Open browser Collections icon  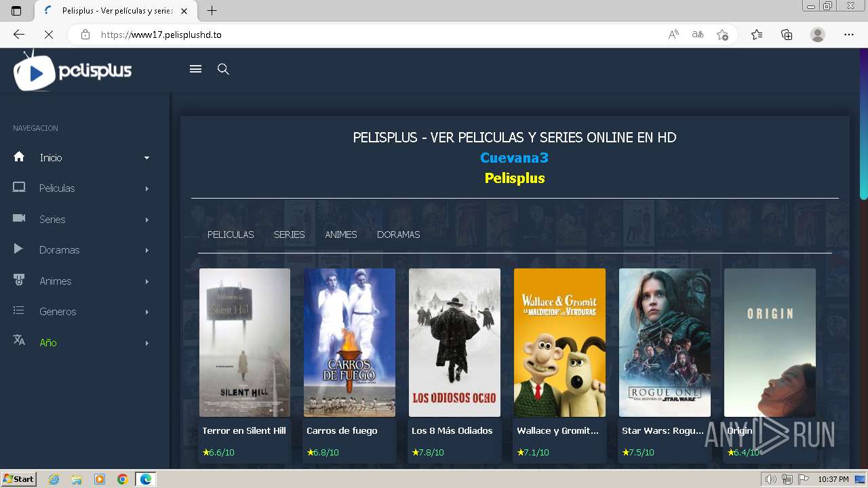click(787, 35)
